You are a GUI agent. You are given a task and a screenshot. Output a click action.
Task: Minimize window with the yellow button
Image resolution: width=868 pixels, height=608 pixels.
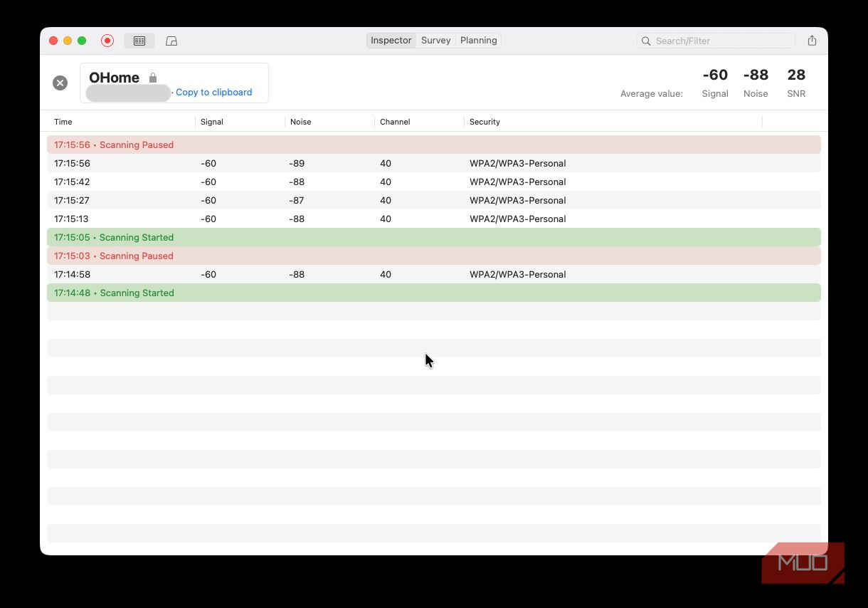tap(68, 41)
